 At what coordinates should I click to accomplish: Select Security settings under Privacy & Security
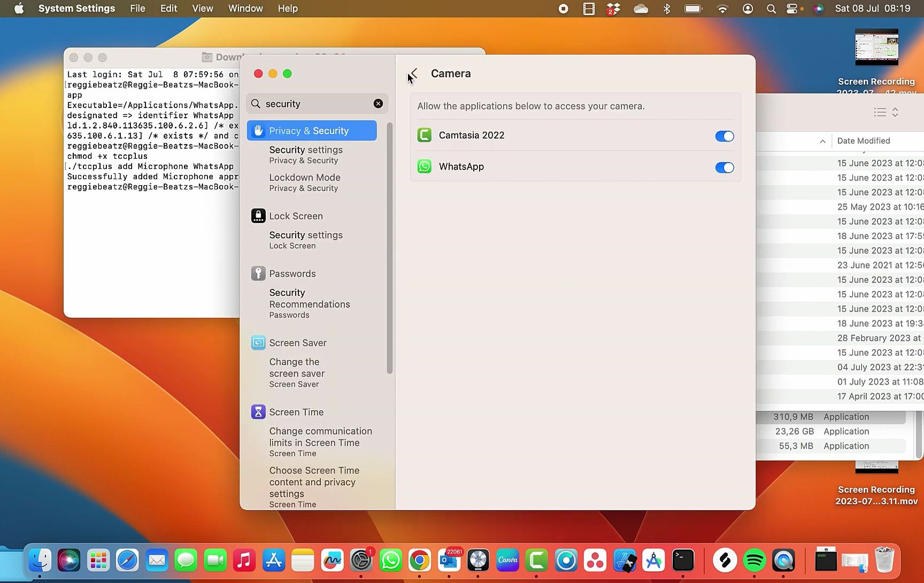[x=306, y=155]
